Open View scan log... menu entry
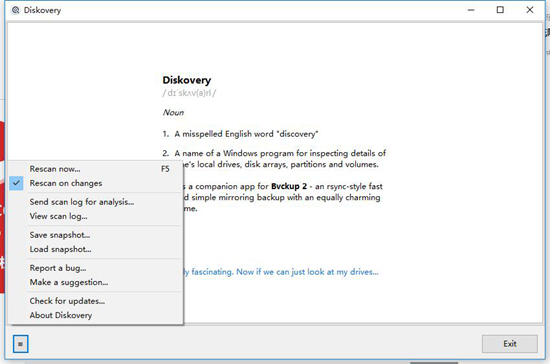 (95, 216)
